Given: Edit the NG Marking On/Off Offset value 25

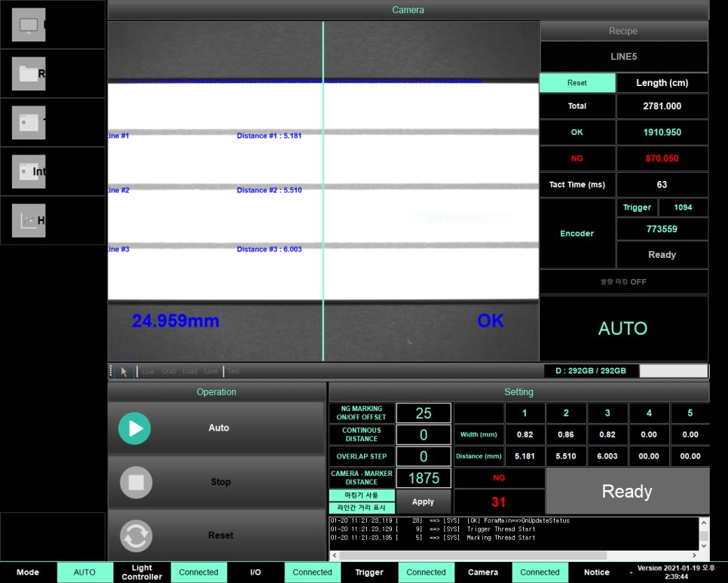Looking at the screenshot, I should click(424, 413).
